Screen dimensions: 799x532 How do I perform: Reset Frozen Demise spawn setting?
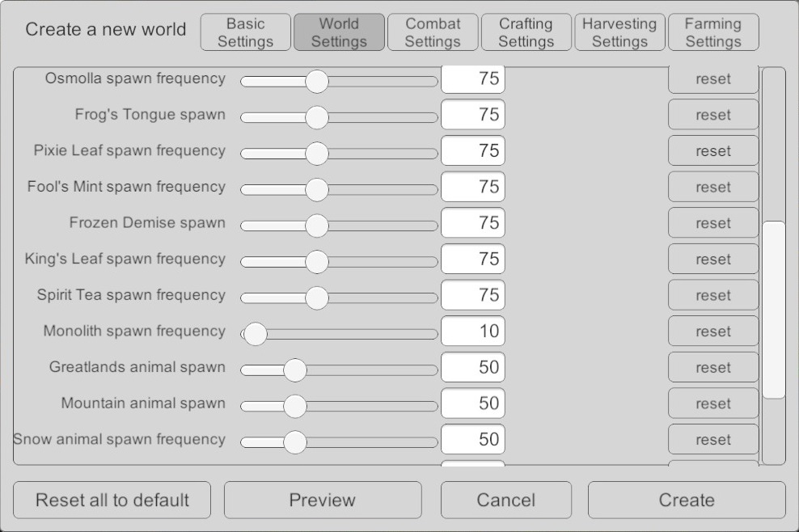point(712,223)
